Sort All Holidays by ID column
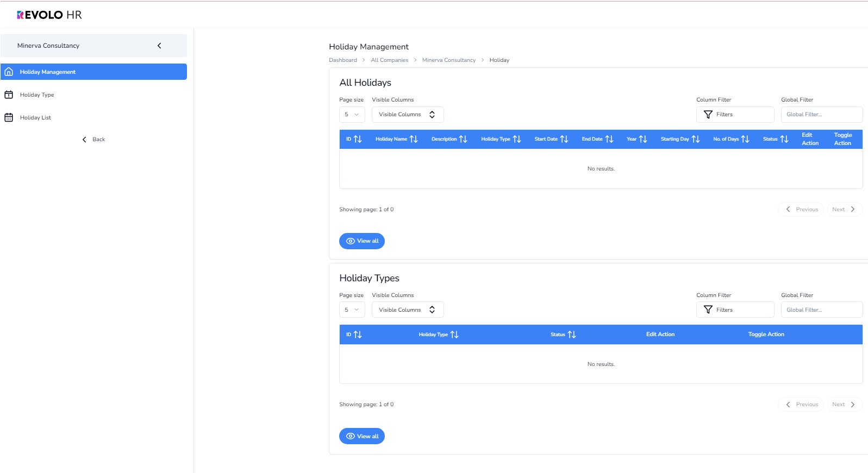This screenshot has width=868, height=473. (354, 139)
